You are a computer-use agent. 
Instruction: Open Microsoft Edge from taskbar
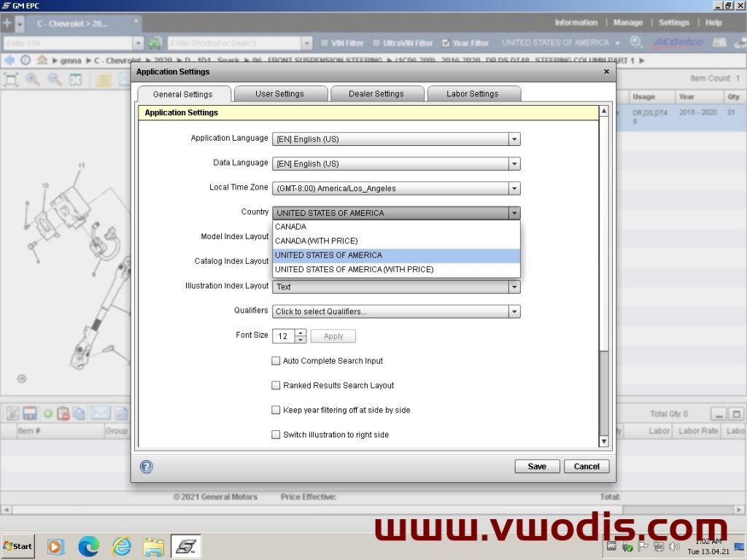click(x=88, y=547)
